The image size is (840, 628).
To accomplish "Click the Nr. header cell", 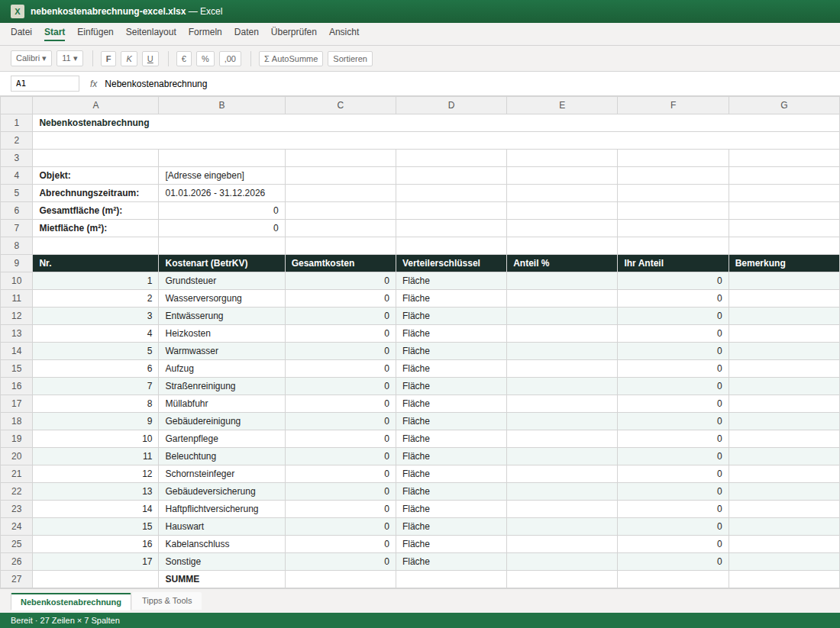I will (95, 263).
